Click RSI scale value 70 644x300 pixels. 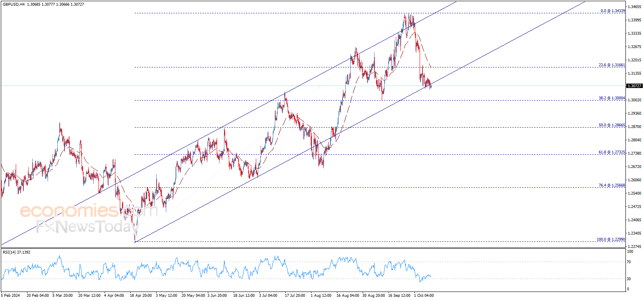(629, 262)
